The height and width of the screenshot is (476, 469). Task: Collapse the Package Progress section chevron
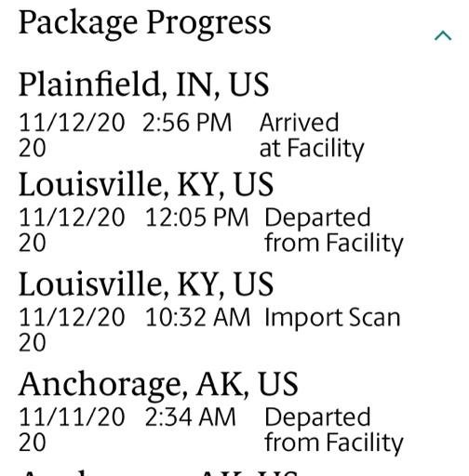coord(443,35)
